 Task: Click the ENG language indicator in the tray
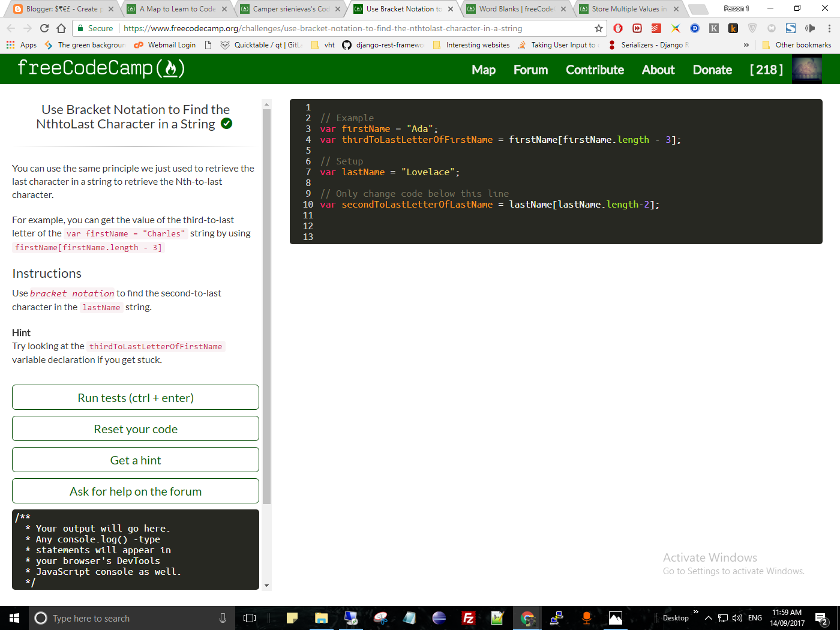click(755, 618)
